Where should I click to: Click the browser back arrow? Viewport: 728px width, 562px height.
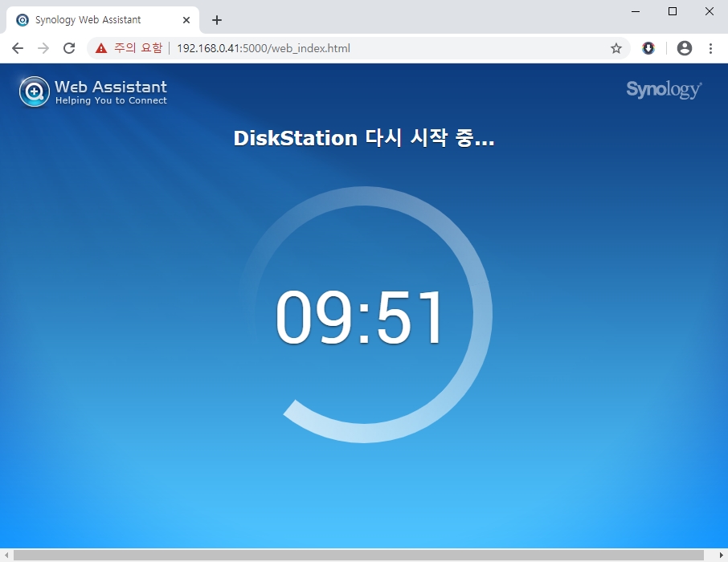click(18, 48)
